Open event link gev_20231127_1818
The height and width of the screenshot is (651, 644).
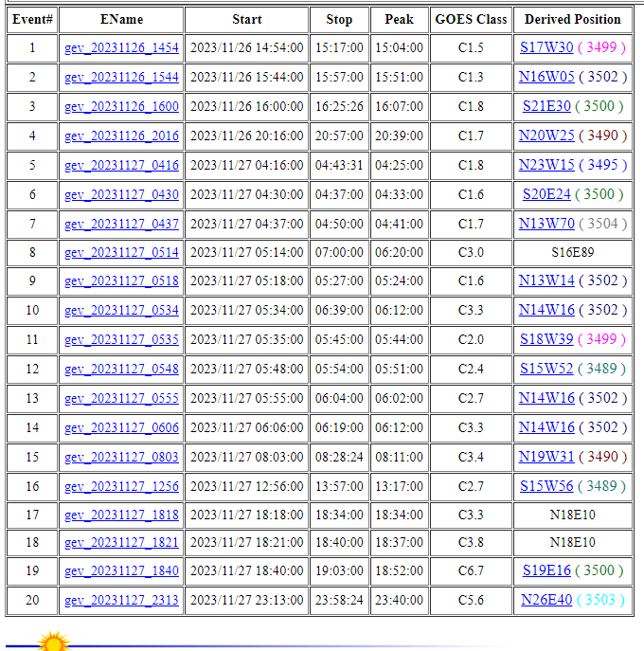point(121,515)
